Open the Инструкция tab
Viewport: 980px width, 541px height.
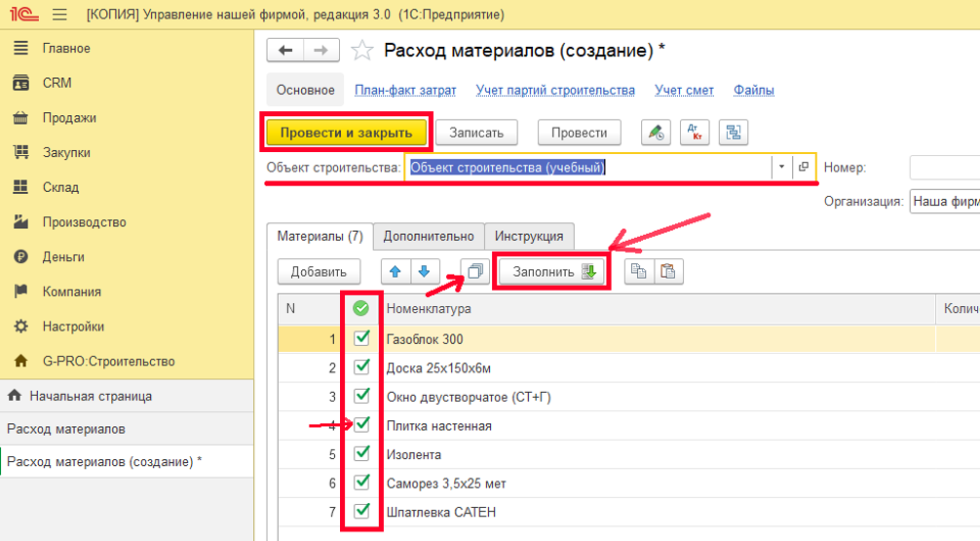[x=529, y=236]
